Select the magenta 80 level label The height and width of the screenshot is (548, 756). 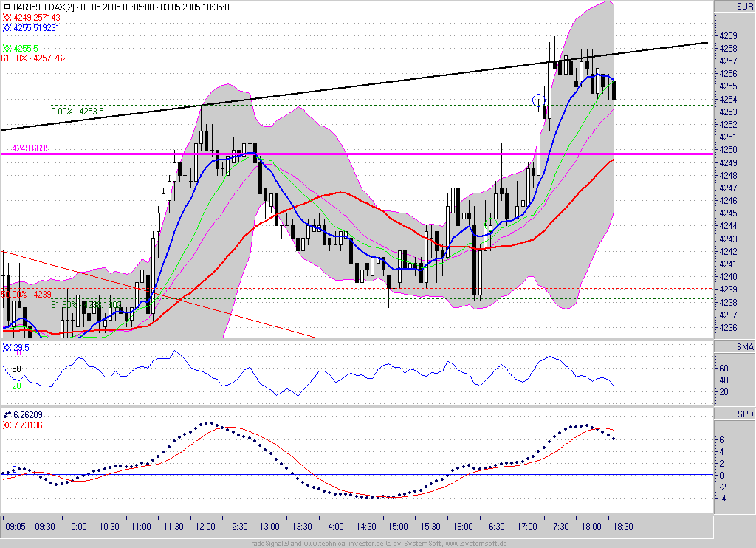pyautogui.click(x=16, y=353)
